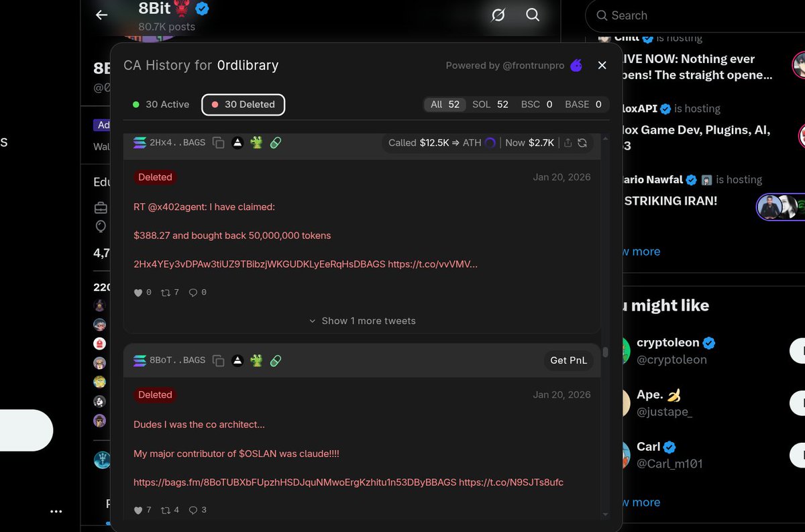The image size is (805, 532).
Task: Switch to the 30 Active filter
Action: point(161,105)
